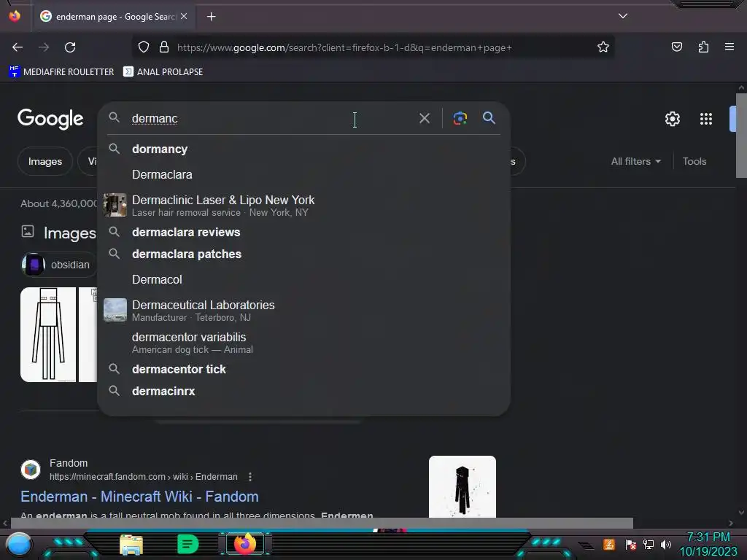Open the green chat app on taskbar
Image resolution: width=747 pixels, height=560 pixels.
[x=187, y=544]
